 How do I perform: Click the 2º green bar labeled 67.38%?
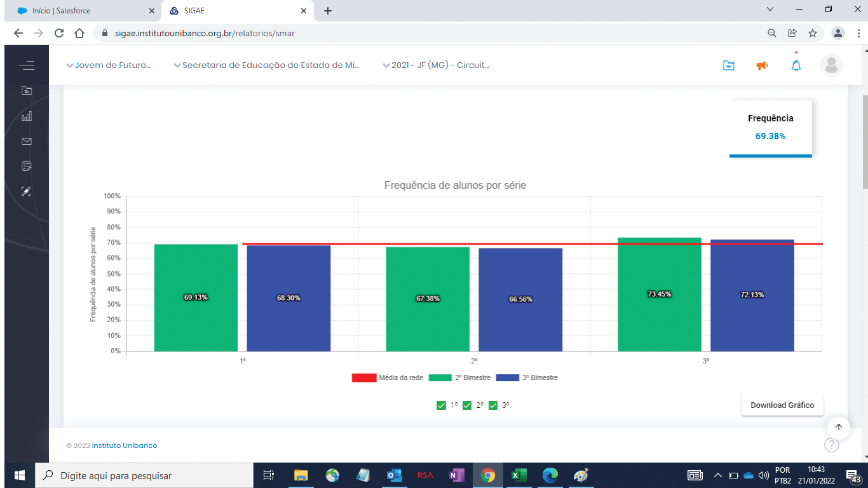tap(428, 299)
